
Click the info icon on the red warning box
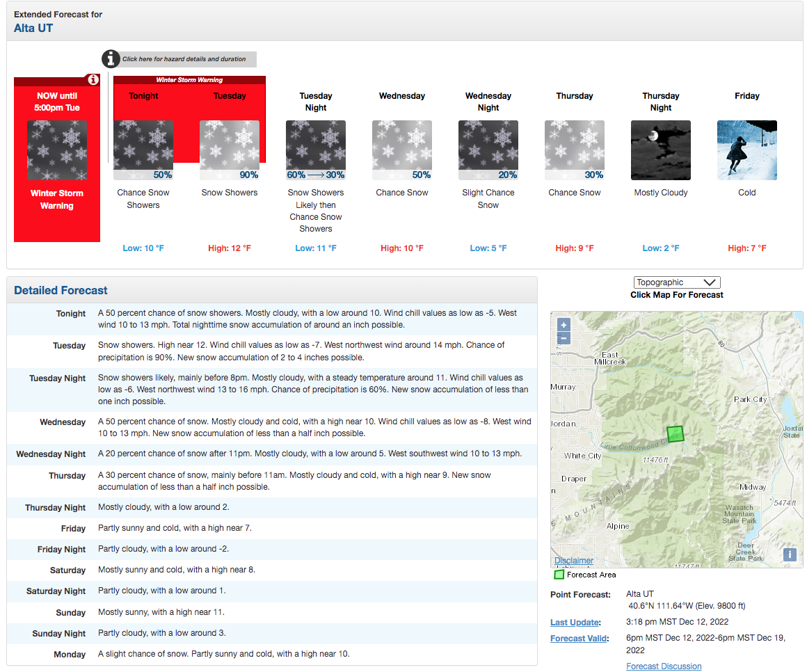[x=93, y=80]
